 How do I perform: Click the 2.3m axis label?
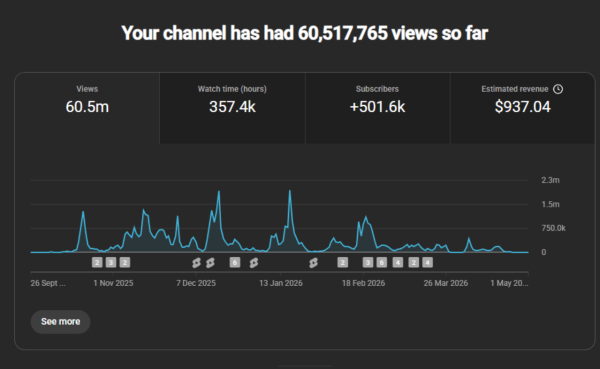pos(550,180)
